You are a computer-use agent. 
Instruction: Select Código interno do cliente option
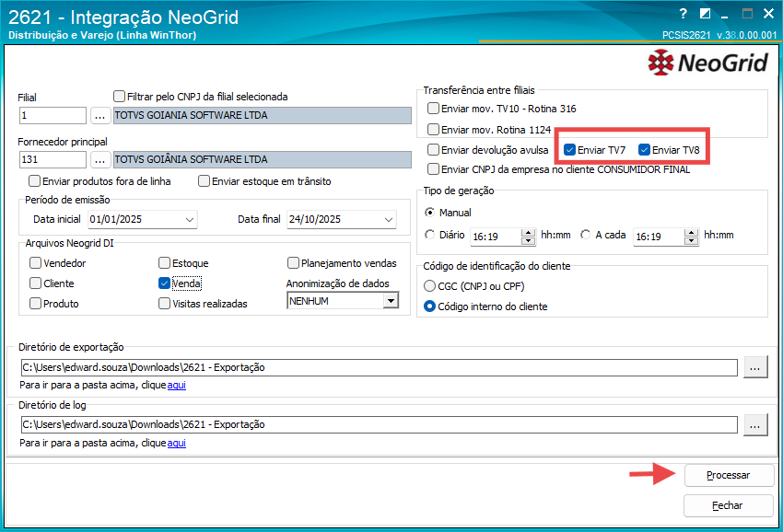coord(429,306)
